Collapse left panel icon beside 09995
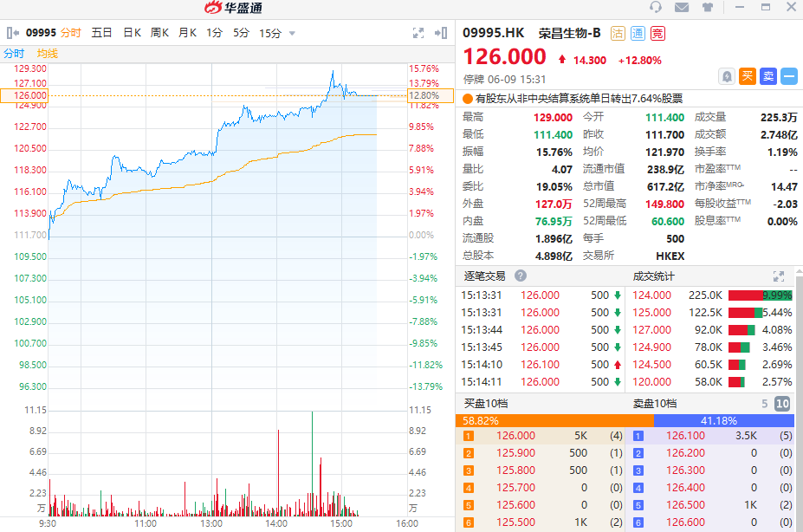803x532 pixels. coord(13,33)
